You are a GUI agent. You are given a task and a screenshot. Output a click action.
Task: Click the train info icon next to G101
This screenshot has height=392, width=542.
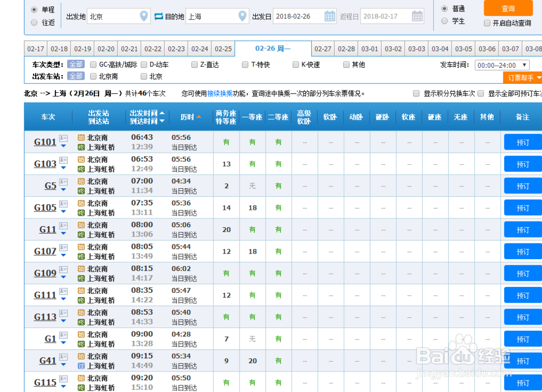point(63,137)
